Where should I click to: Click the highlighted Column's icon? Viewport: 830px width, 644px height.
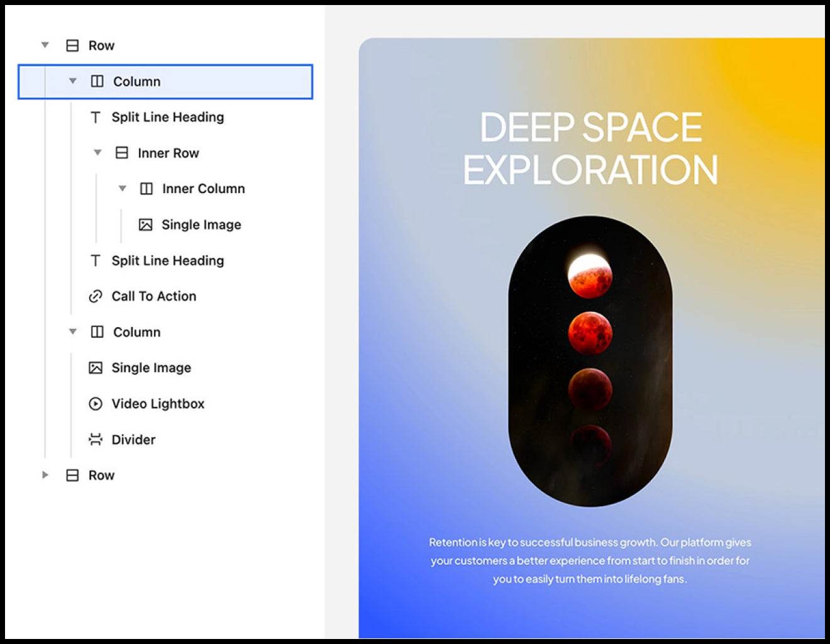(x=97, y=81)
